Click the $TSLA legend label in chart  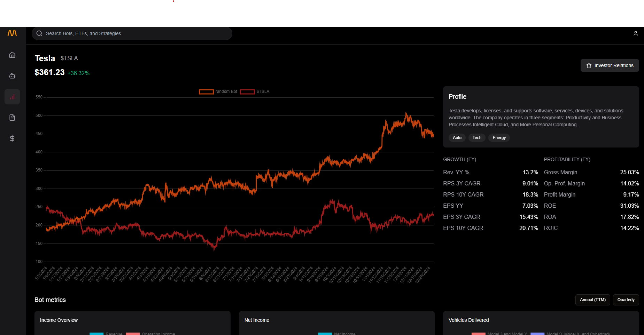click(x=263, y=91)
